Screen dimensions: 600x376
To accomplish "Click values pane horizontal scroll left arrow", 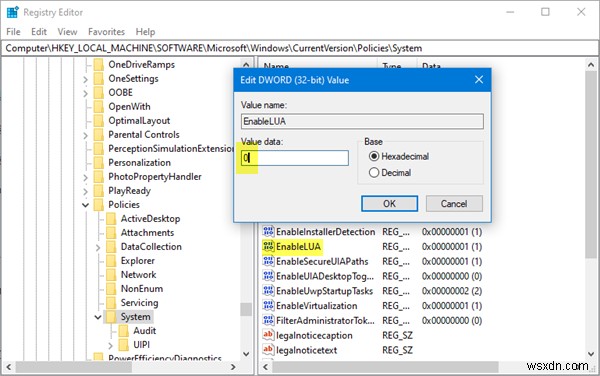I will pyautogui.click(x=266, y=367).
